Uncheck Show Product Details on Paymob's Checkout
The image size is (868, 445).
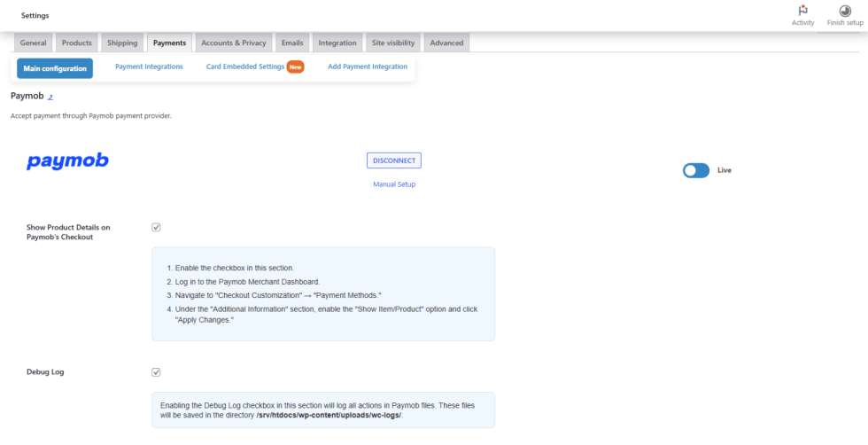(x=156, y=227)
